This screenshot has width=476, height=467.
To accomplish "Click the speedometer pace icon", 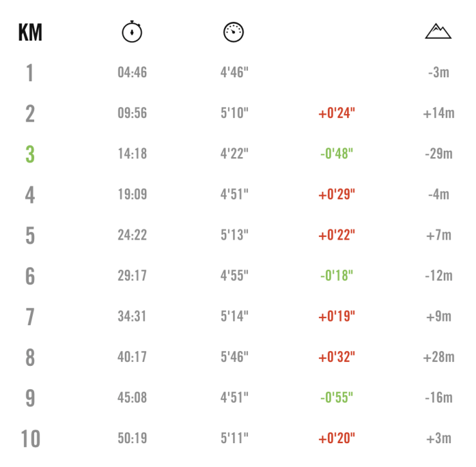I will pos(234,32).
